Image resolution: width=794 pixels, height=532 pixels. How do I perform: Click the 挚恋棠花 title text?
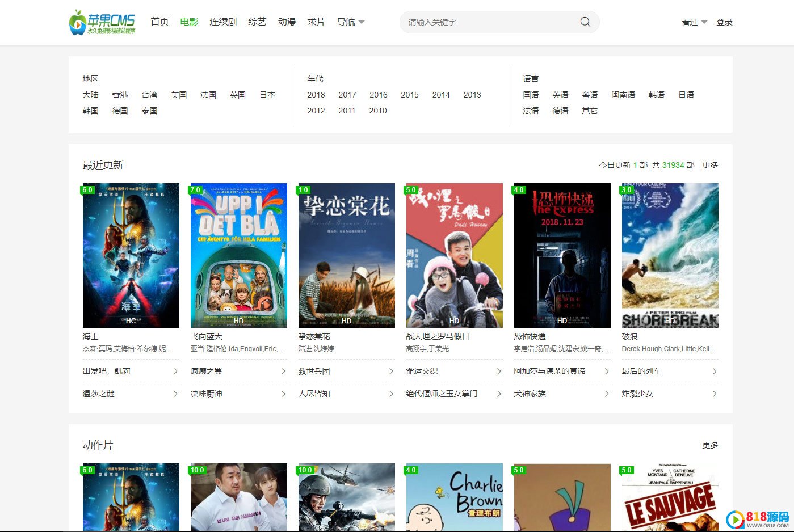pos(314,336)
